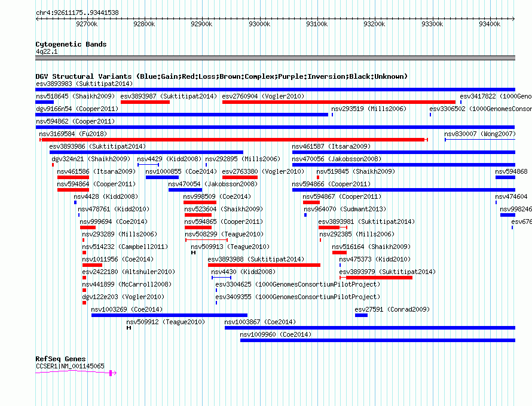Select the esv3409355 1000Genomes variant label

pos(298,297)
